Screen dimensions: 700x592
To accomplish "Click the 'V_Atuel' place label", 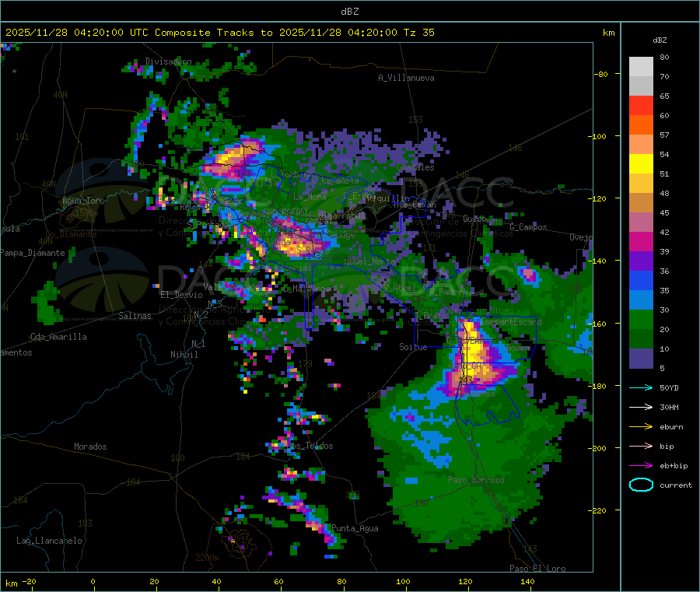I will [x=400, y=288].
